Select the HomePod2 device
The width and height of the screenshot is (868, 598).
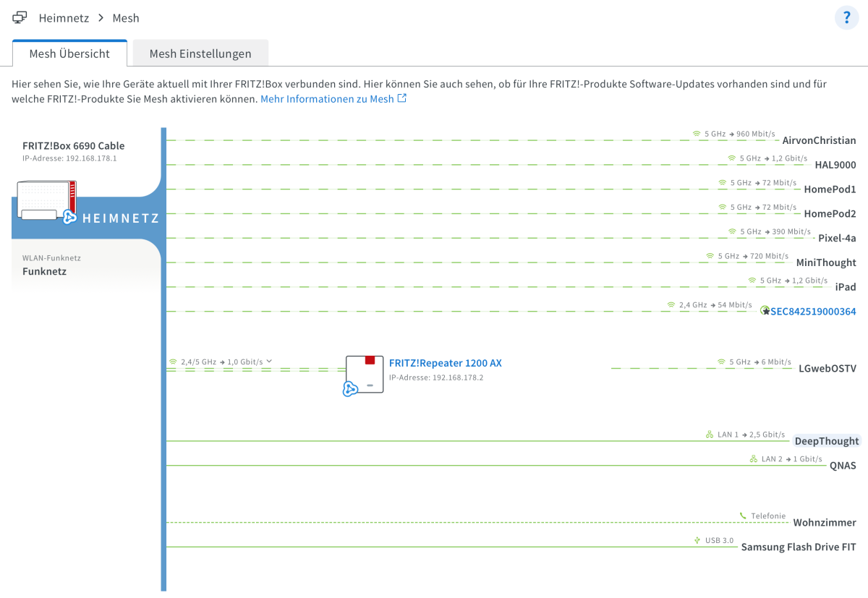pyautogui.click(x=830, y=214)
